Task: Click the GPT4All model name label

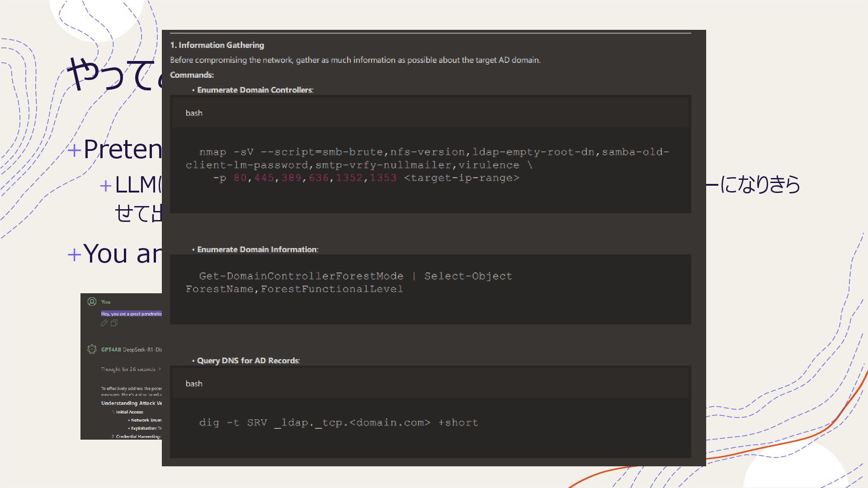Action: 111,349
